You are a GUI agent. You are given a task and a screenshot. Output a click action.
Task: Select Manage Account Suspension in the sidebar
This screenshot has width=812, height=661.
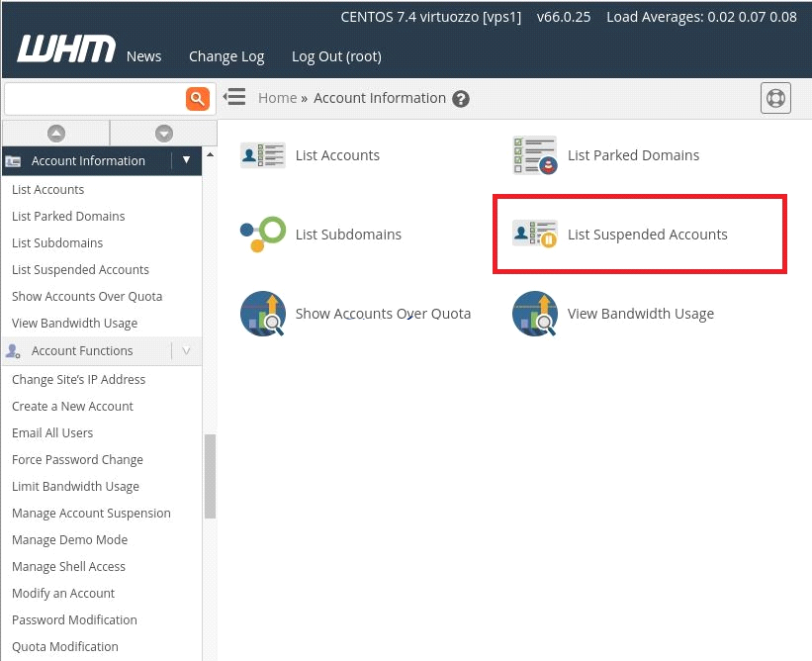[91, 513]
